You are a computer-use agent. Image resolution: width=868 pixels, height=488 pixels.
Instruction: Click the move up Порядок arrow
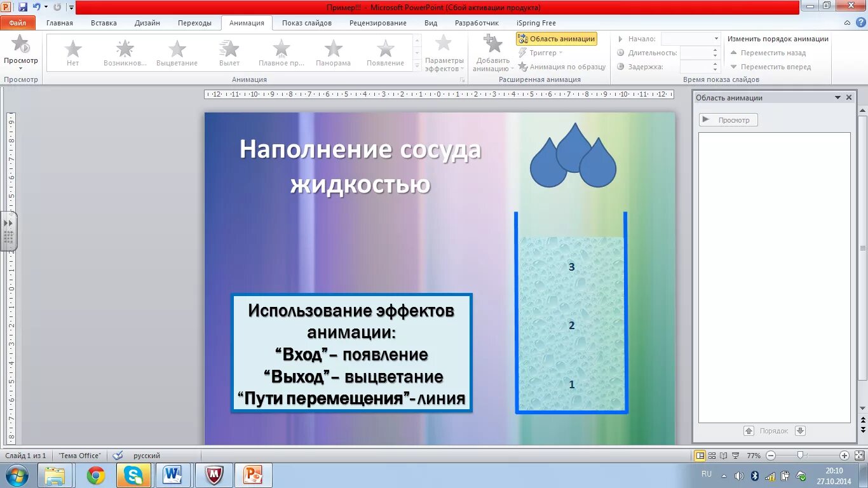click(x=749, y=431)
